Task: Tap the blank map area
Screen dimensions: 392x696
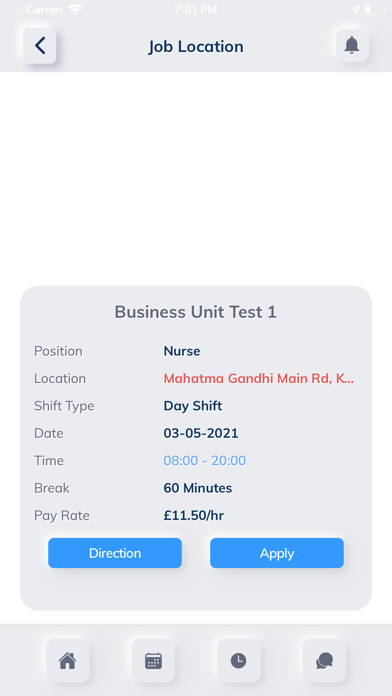Action: click(x=196, y=178)
